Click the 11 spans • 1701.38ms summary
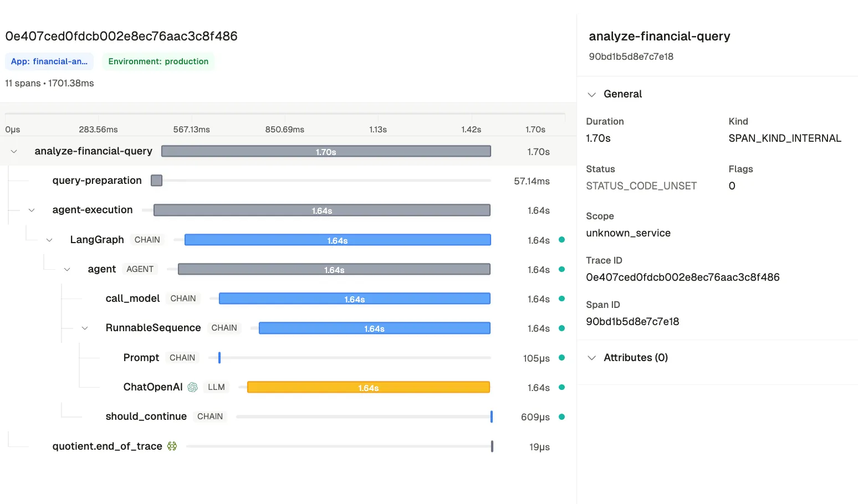This screenshot has width=858, height=504. point(49,83)
